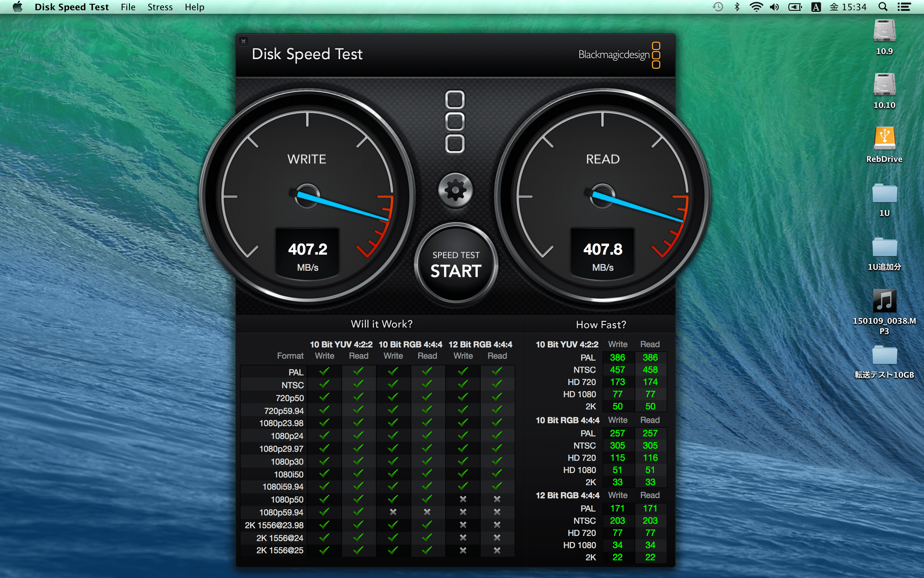Click the READ gauge label

(603, 159)
